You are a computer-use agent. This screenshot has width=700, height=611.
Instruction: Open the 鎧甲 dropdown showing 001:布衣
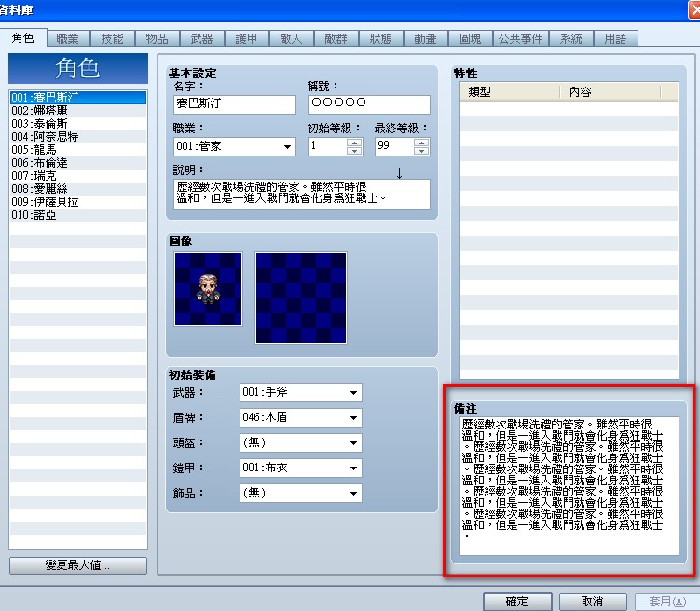[300, 468]
